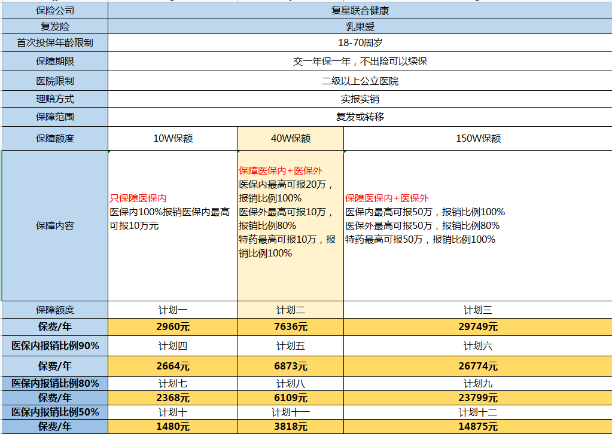The height and width of the screenshot is (434, 612).
Task: Click the 计划四 cell
Action: click(x=173, y=346)
